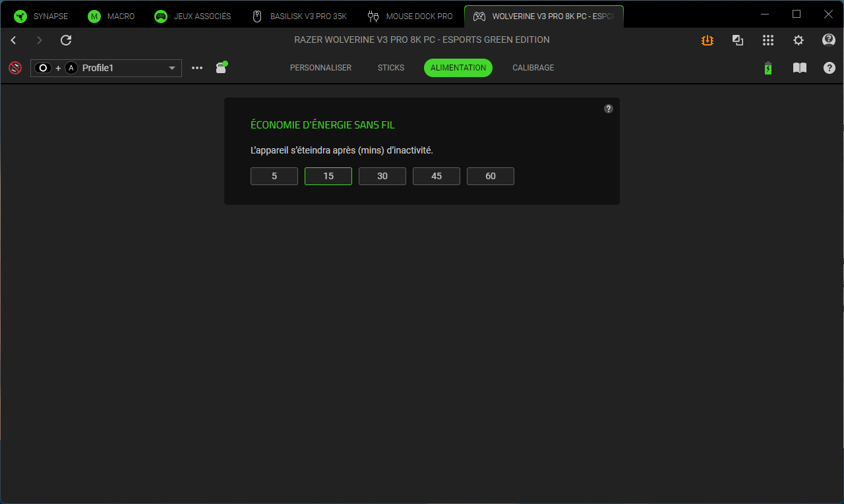Go back with the left arrow icon
This screenshot has width=844, height=504.
pos(14,40)
